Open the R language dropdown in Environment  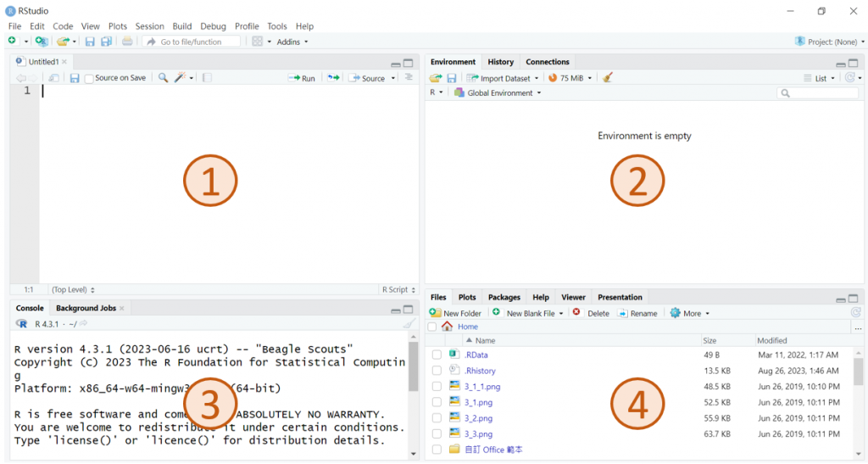coord(437,92)
